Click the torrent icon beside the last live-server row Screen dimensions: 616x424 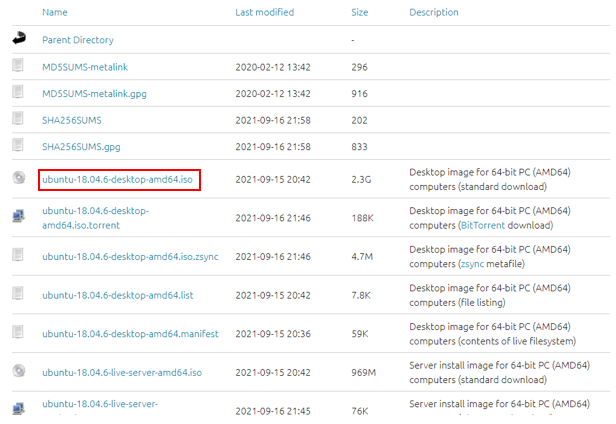[18, 409]
